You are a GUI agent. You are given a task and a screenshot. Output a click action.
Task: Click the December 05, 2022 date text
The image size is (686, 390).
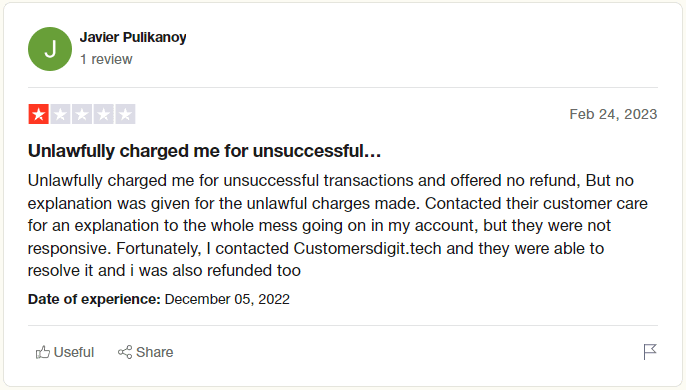pos(227,299)
